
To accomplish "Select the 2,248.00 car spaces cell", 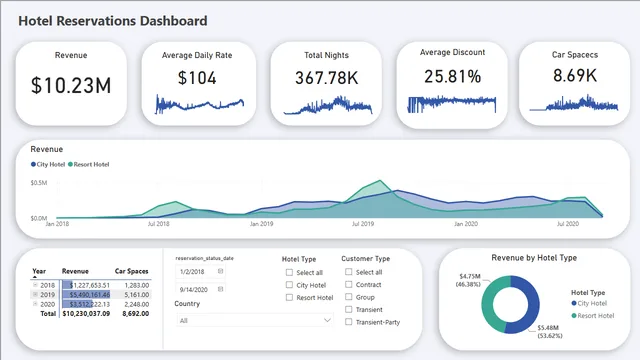I will [137, 304].
